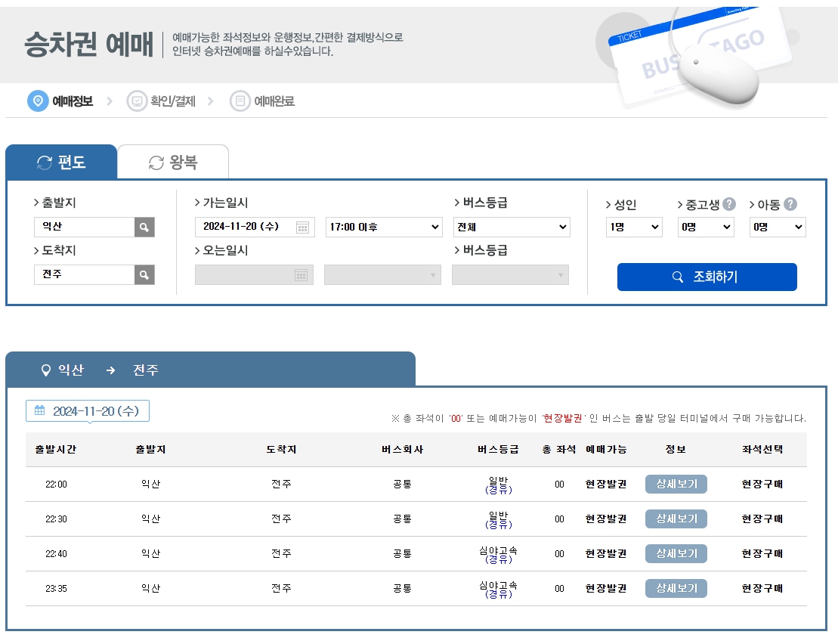The width and height of the screenshot is (838, 644).
Task: Open the 성인 passenger count dropdown
Action: [633, 227]
